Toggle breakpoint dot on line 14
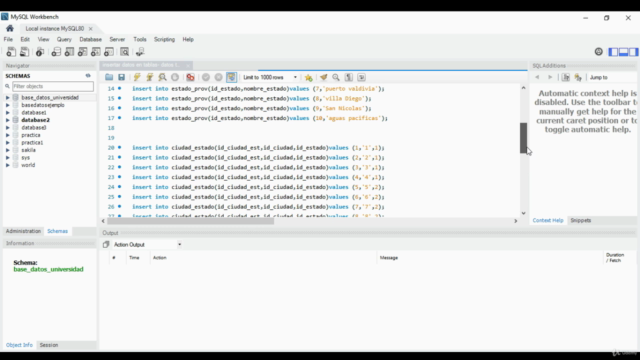This screenshot has height=360, width=640. click(120, 88)
